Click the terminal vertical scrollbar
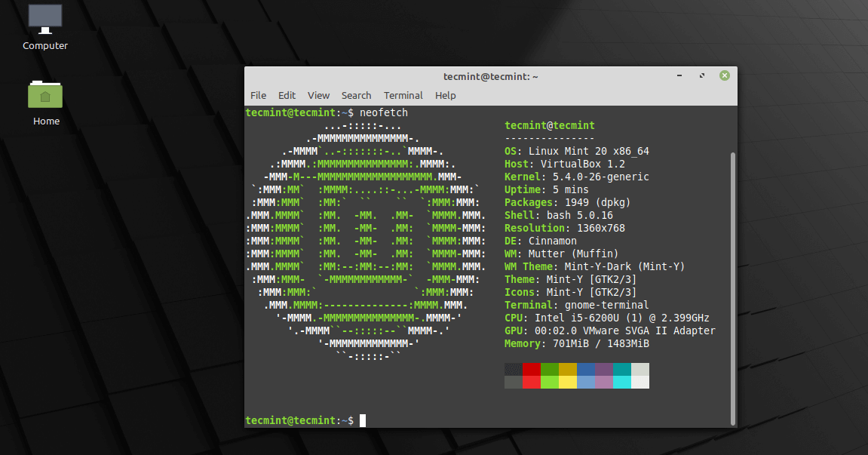This screenshot has height=455, width=868. 733,288
